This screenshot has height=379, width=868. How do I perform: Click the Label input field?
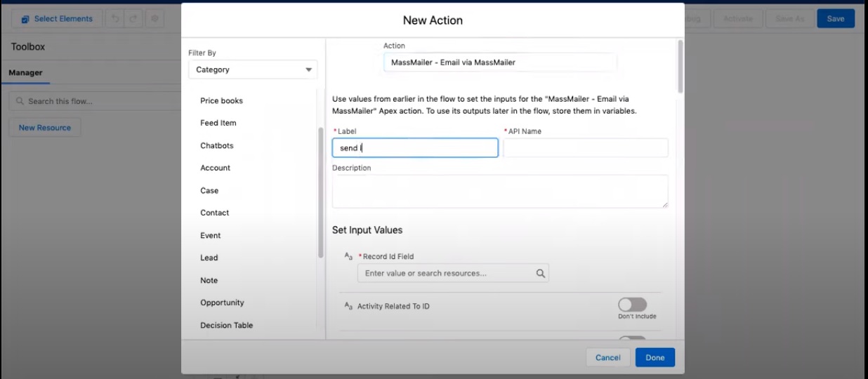(415, 148)
